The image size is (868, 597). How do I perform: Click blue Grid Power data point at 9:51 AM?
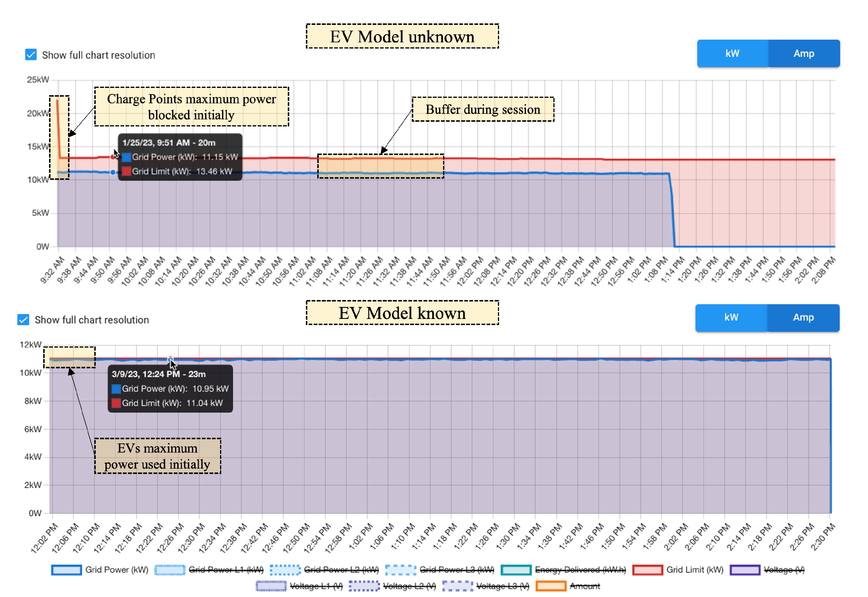(x=113, y=172)
